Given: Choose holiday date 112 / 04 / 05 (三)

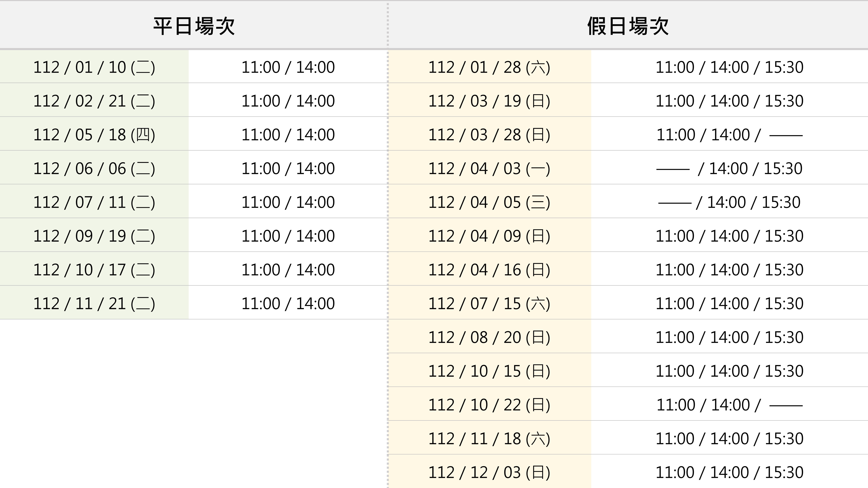Looking at the screenshot, I should pyautogui.click(x=489, y=202).
